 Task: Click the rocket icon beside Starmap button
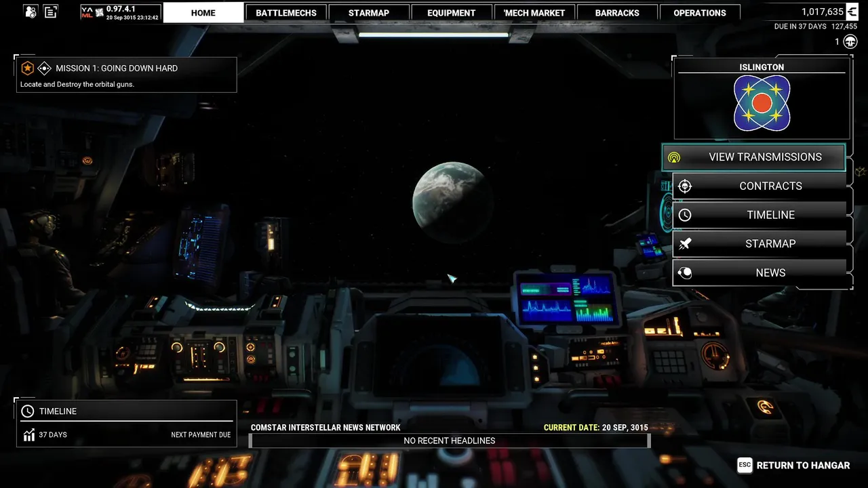click(685, 244)
